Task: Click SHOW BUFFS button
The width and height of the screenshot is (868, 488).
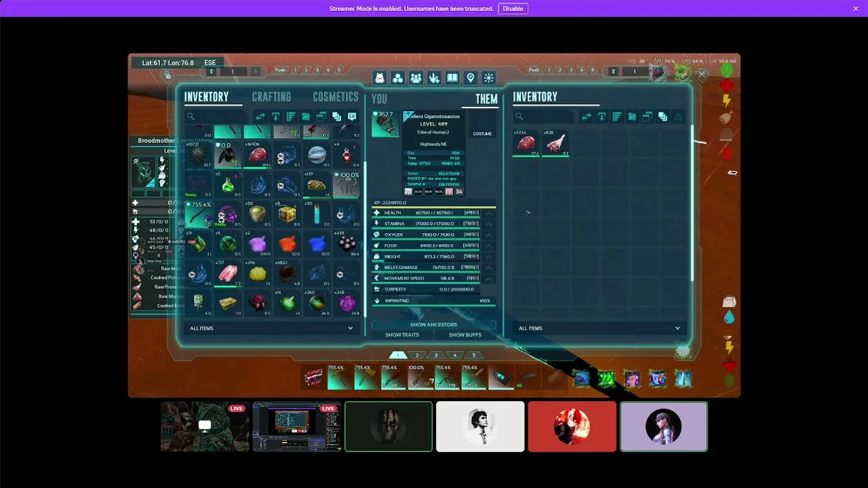Action: point(465,335)
